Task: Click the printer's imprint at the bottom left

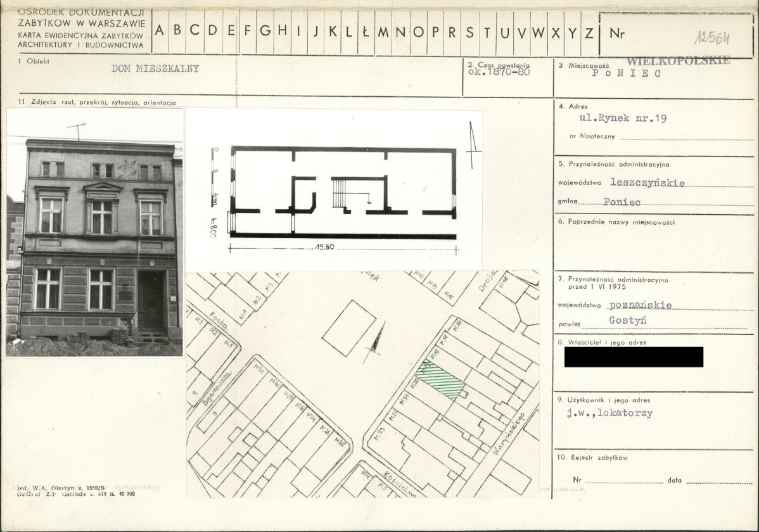Action: point(76,491)
